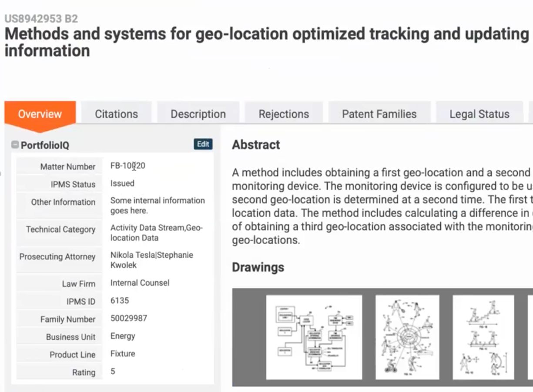This screenshot has width=533, height=392.
Task: Click the Abstract section heading
Action: coord(256,145)
